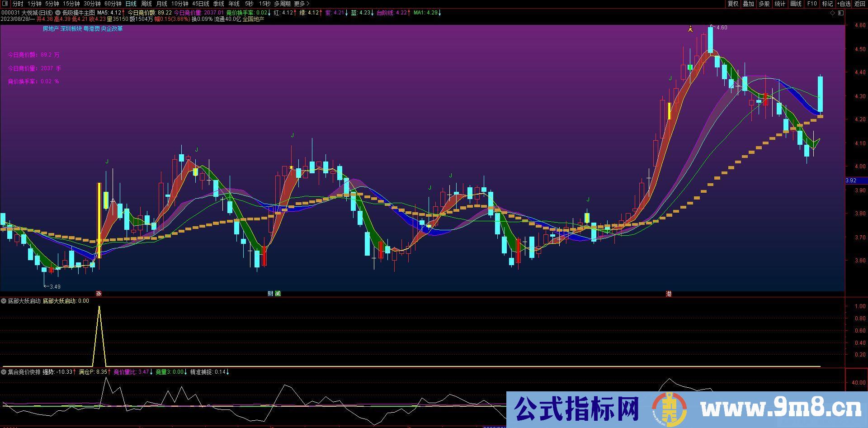Click the 深圳板块 sector link
This screenshot has width=868, height=428.
[71, 29]
